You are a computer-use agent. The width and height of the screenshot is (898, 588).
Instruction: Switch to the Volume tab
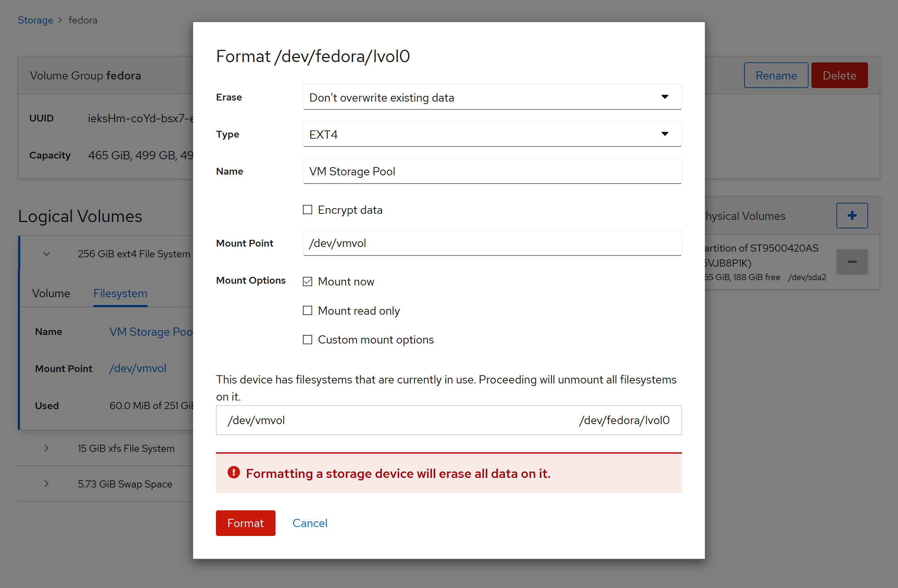[x=51, y=293]
